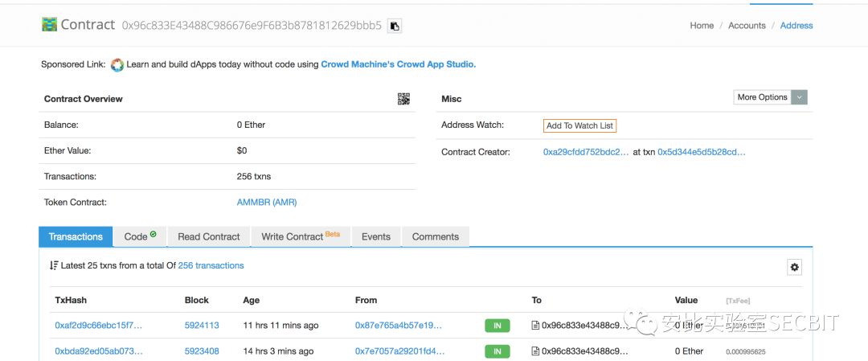Click contract file icon in row 5924113 To column
Screen dimensions: 868x361
535,326
